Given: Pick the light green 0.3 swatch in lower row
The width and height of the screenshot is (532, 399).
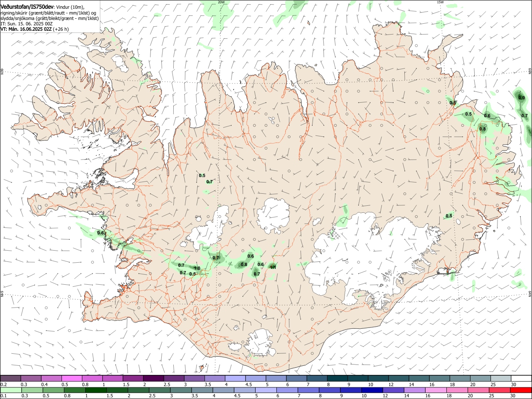Looking at the screenshot, I should click(x=32, y=390).
